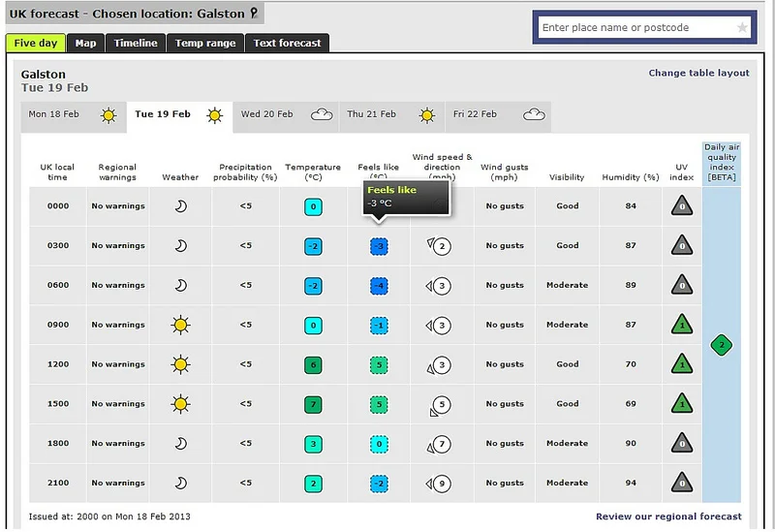Click the place name or postcode field
Image resolution: width=775 pixels, height=532 pixels.
tap(637, 28)
